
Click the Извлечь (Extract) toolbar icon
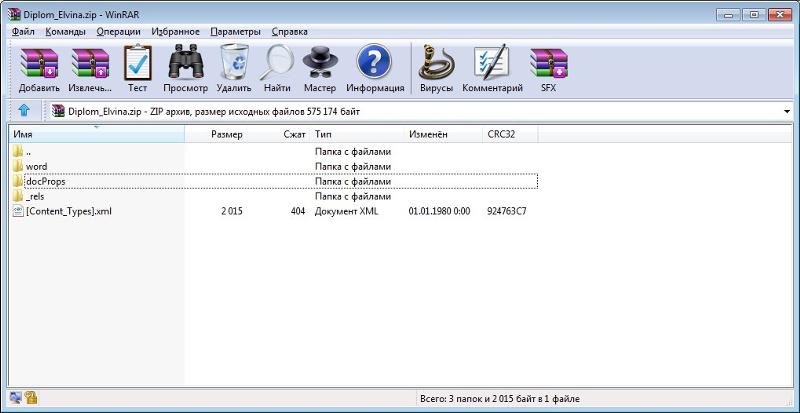pos(90,63)
